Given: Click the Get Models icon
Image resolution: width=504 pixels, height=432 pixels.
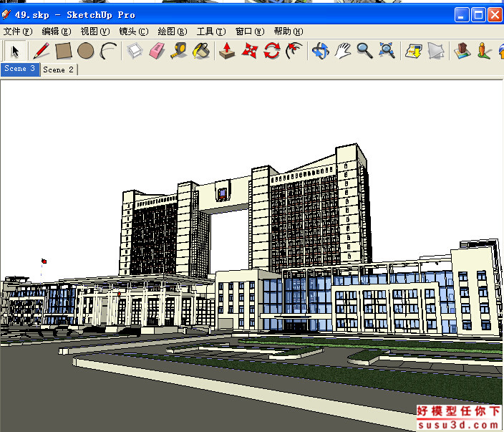Looking at the screenshot, I should [x=414, y=51].
